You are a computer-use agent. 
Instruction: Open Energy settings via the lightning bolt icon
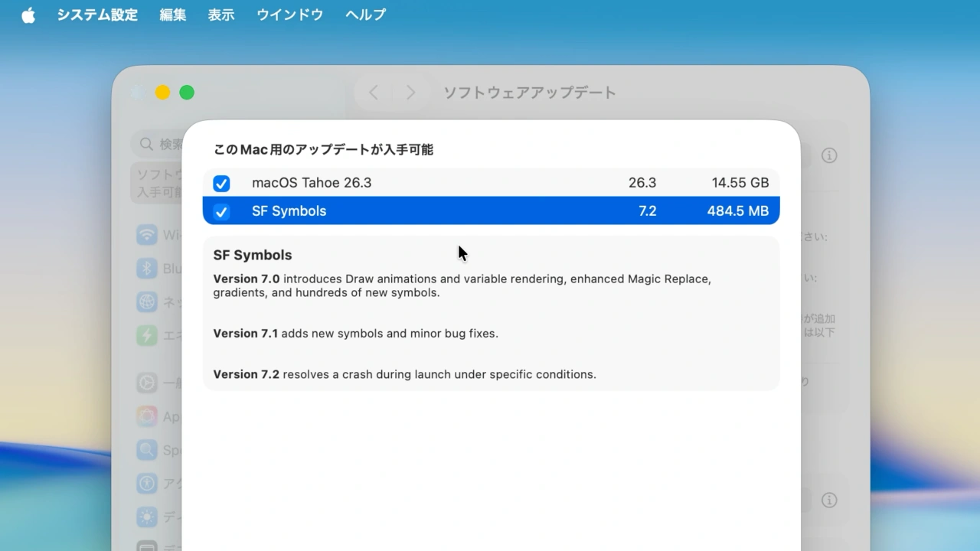[x=148, y=335]
